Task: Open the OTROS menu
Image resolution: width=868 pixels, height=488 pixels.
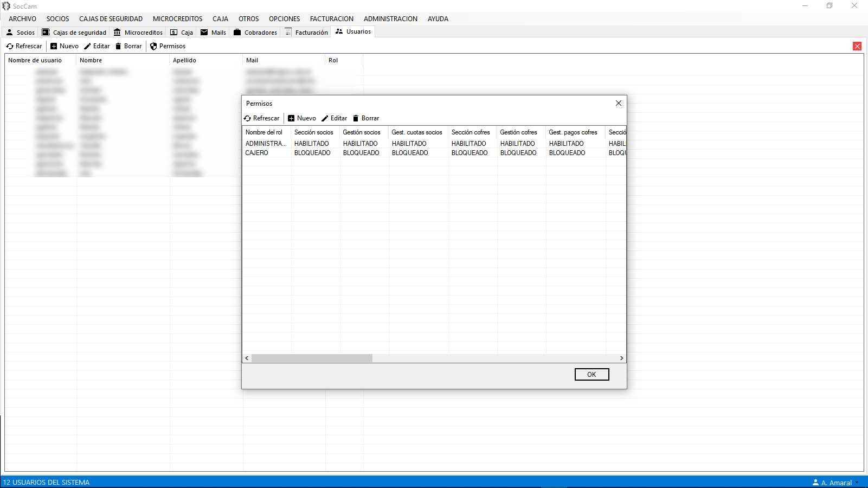Action: click(x=249, y=18)
